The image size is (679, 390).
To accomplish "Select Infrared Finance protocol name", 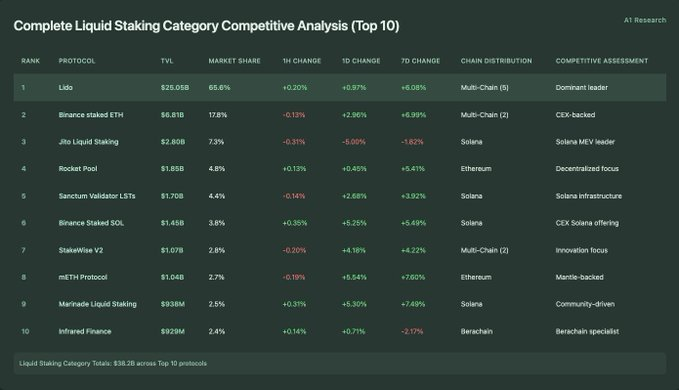I will tap(85, 332).
